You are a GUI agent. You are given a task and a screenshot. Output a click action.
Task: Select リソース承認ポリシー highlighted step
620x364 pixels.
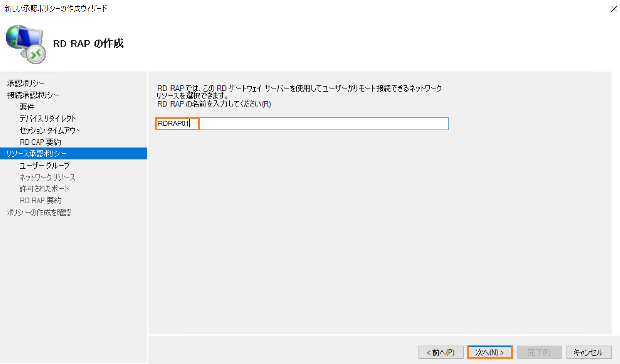[x=74, y=153]
